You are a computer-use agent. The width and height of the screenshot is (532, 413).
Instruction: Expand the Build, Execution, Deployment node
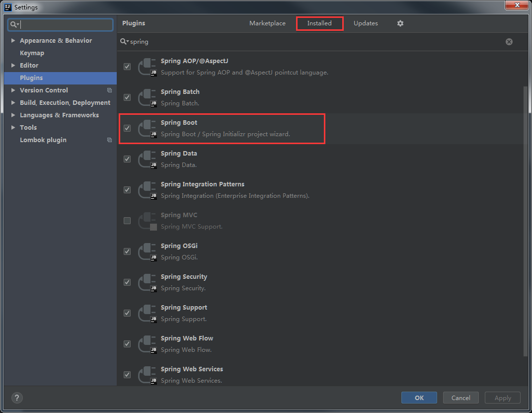pos(13,103)
